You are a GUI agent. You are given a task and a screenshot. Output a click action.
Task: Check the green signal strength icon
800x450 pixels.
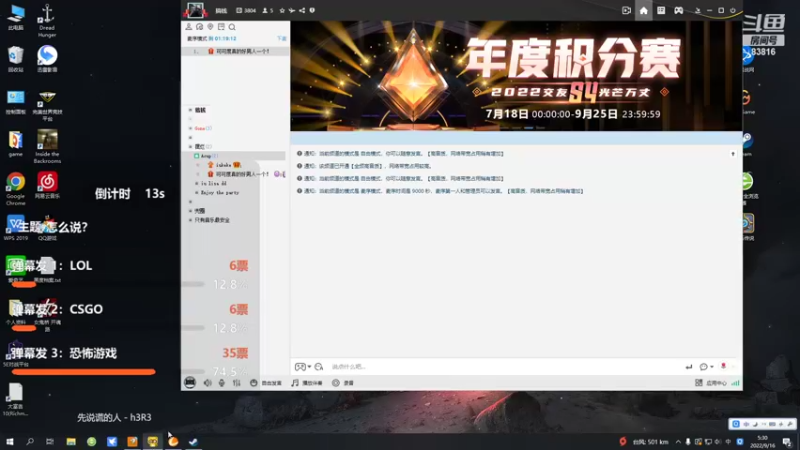[x=735, y=383]
